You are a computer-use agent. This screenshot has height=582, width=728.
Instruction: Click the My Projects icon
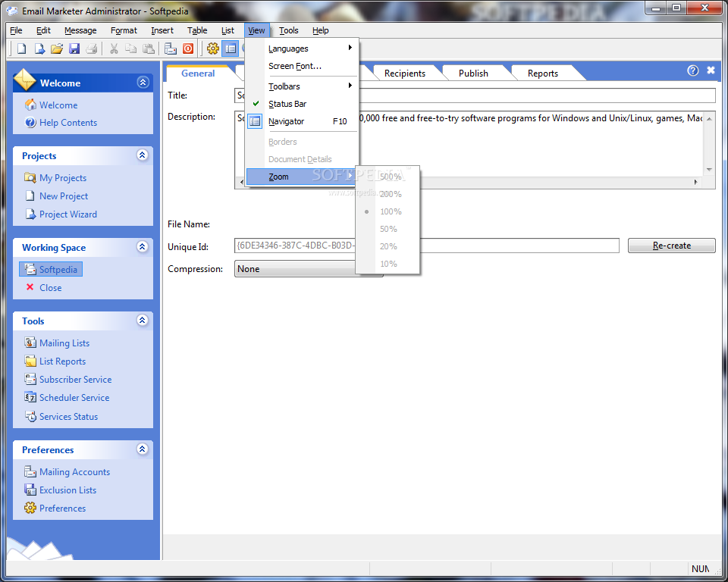click(30, 177)
